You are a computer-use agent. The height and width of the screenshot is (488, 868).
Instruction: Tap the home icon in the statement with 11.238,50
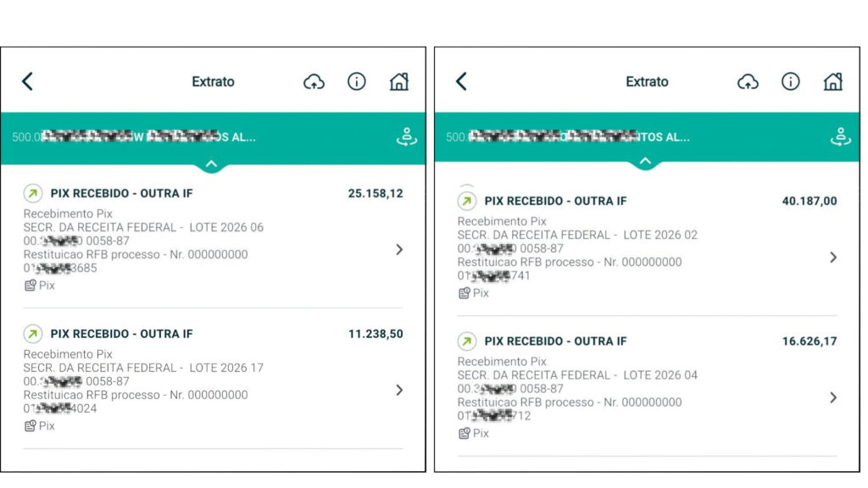click(x=399, y=81)
